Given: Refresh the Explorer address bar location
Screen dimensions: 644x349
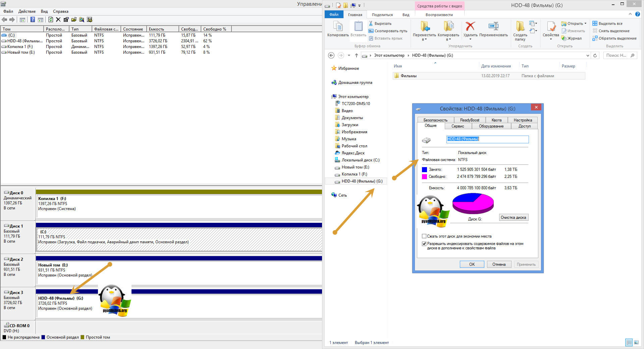Looking at the screenshot, I should [x=595, y=55].
